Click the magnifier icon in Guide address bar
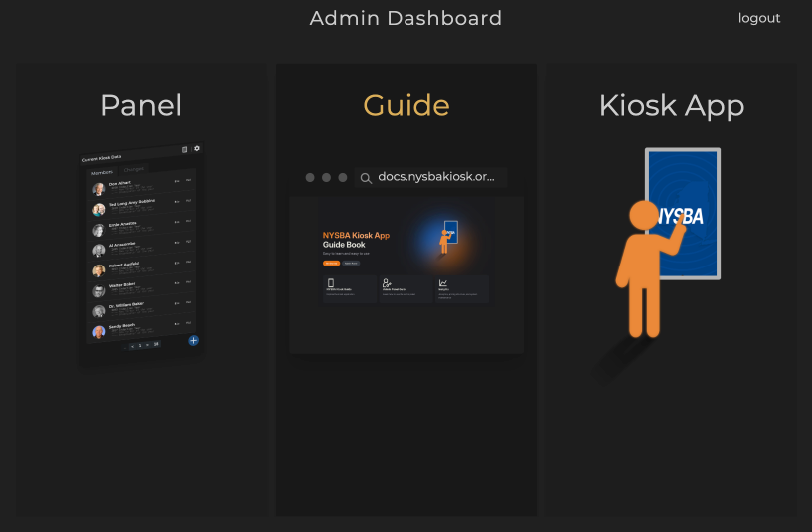 click(366, 178)
